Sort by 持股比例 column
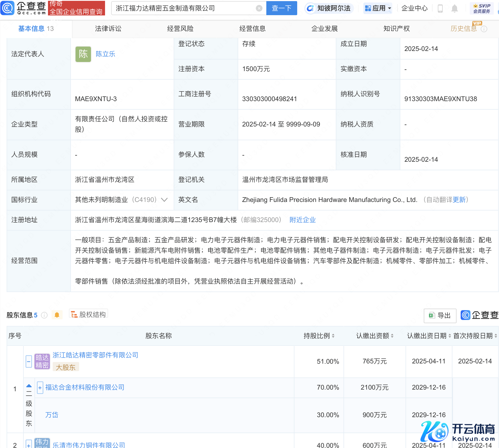This screenshot has width=499, height=448. [x=333, y=336]
